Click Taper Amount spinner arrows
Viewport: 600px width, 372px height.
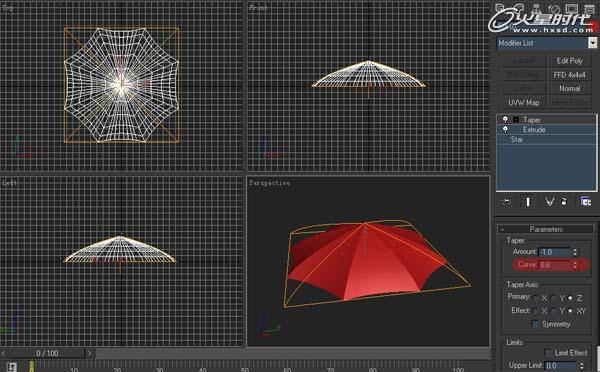[x=575, y=252]
